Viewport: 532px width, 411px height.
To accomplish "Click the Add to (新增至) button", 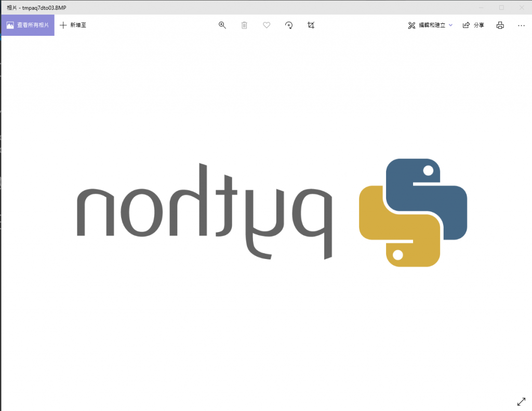I will [x=73, y=25].
